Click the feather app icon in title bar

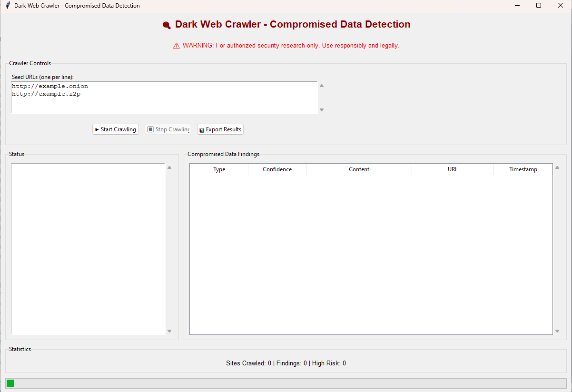[x=8, y=6]
